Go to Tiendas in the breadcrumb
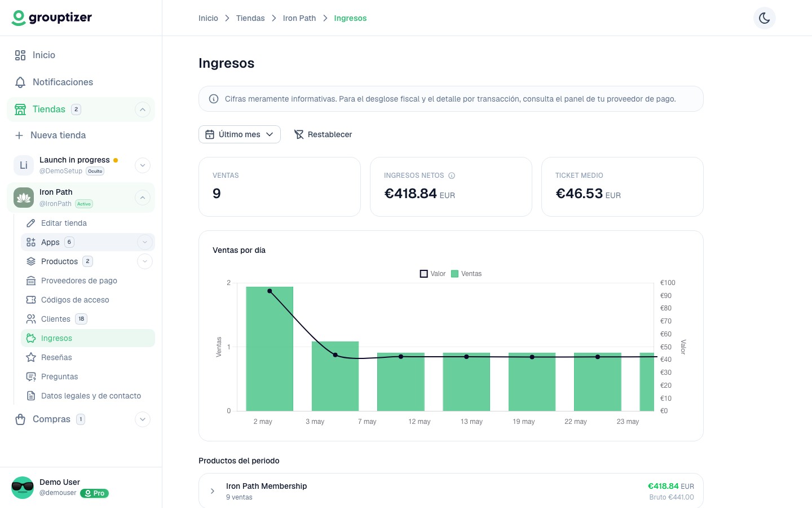The width and height of the screenshot is (812, 508). [250, 18]
